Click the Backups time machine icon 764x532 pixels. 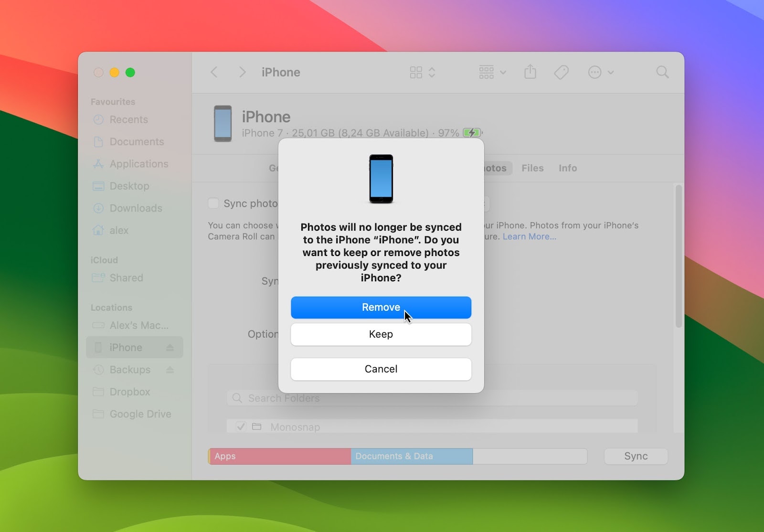[x=98, y=370]
